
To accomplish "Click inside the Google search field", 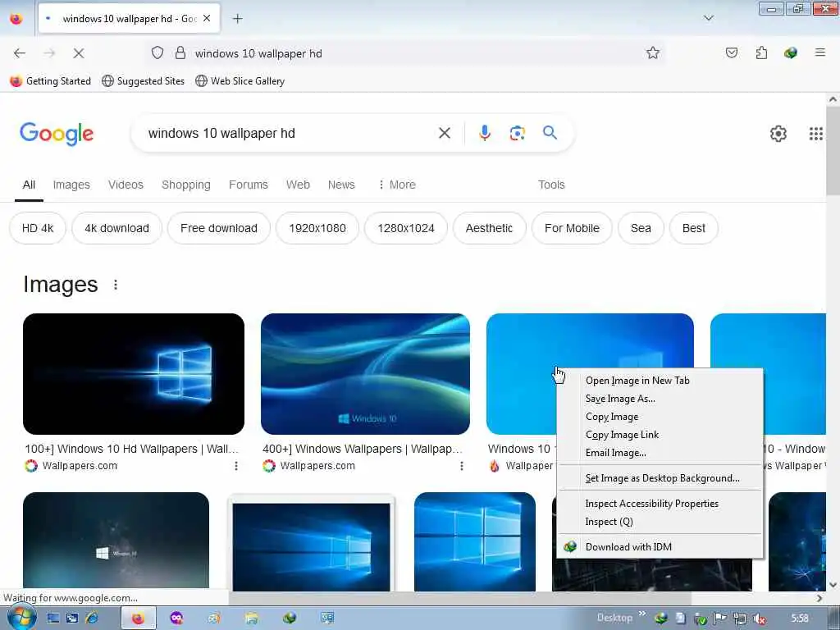I will click(290, 134).
